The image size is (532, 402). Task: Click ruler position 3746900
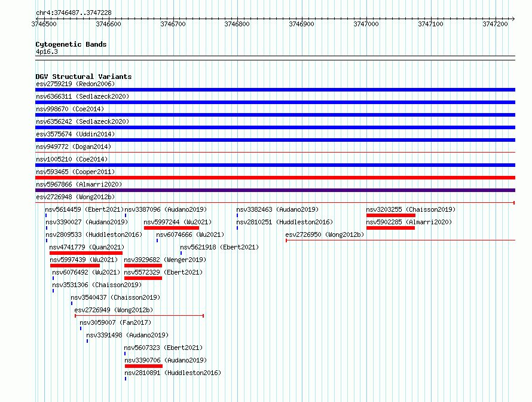click(x=302, y=24)
